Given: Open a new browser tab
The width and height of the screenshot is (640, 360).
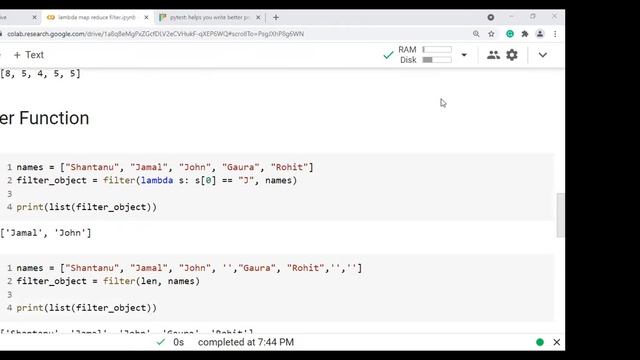Looking at the screenshot, I should (x=276, y=18).
